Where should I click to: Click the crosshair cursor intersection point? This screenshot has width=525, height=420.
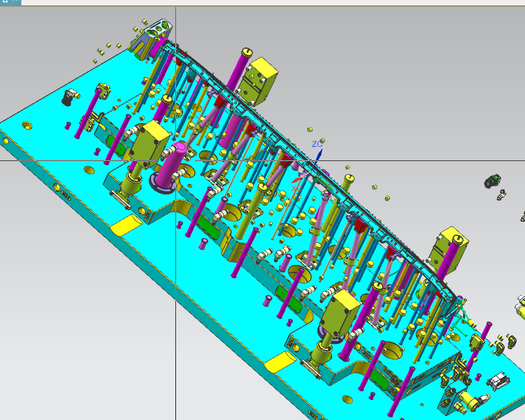click(x=176, y=160)
